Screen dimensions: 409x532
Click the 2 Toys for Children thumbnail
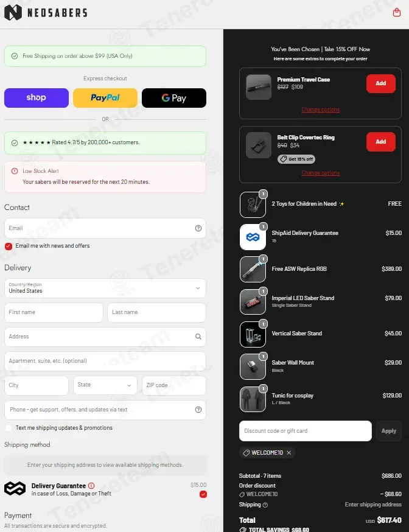point(253,205)
